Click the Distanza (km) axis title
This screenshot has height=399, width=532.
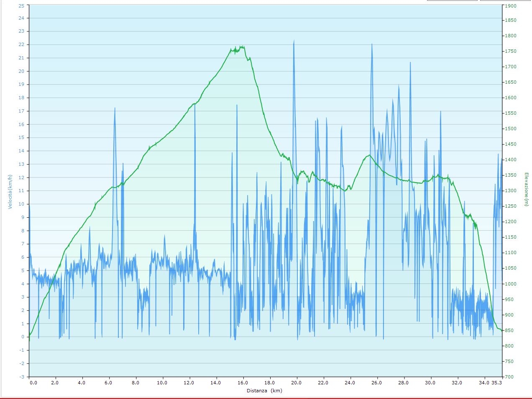[x=264, y=391]
